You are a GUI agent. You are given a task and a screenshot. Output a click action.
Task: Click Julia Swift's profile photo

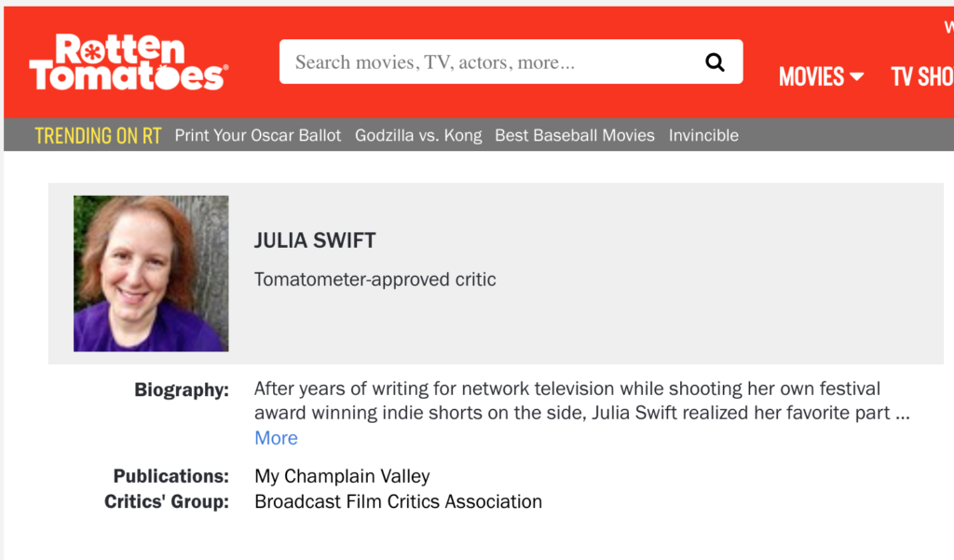click(151, 273)
